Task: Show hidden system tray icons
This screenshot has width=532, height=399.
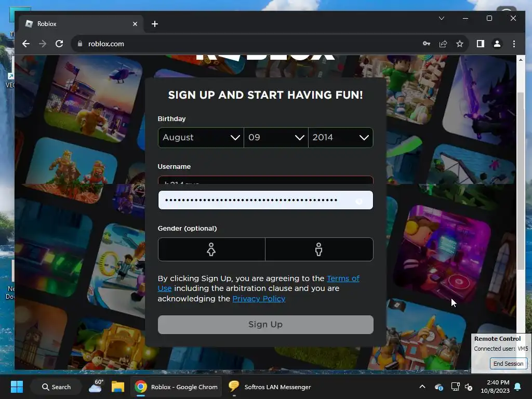Action: pyautogui.click(x=422, y=387)
